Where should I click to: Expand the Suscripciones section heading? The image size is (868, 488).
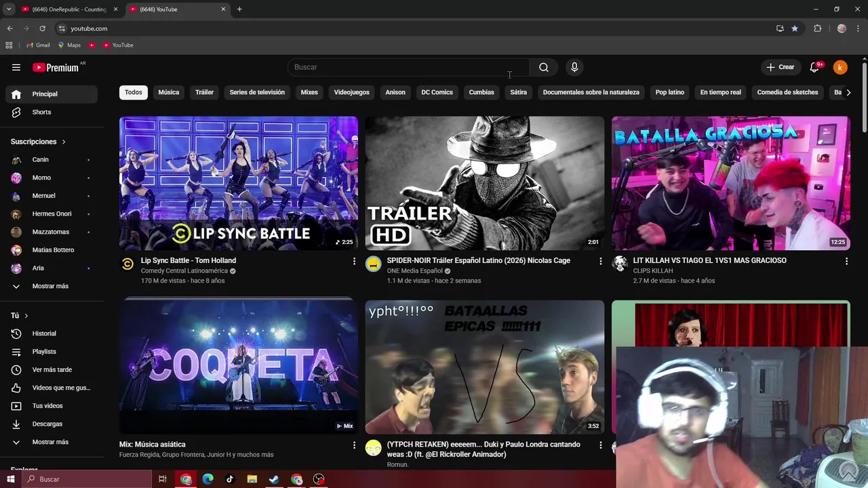point(39,142)
